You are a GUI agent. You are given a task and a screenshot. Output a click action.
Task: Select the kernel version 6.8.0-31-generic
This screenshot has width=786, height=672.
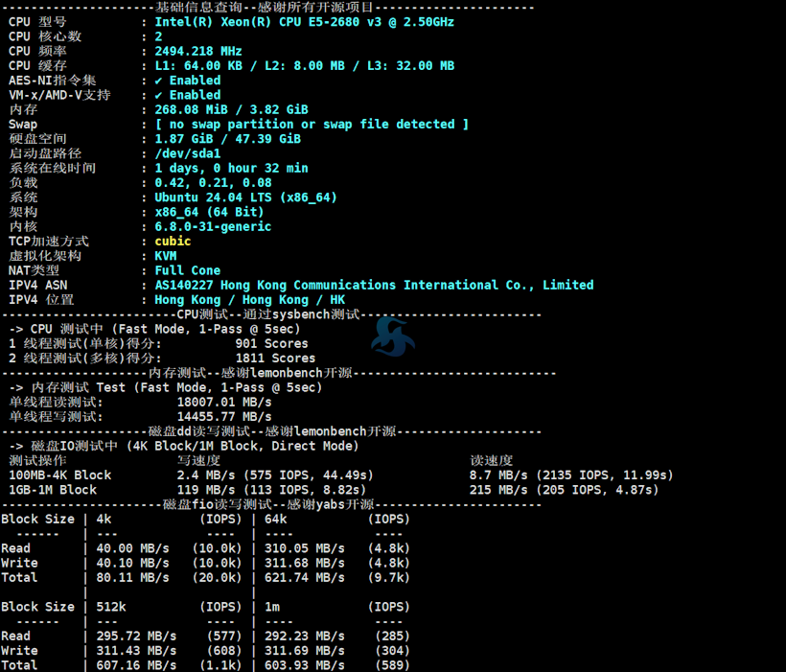(213, 227)
